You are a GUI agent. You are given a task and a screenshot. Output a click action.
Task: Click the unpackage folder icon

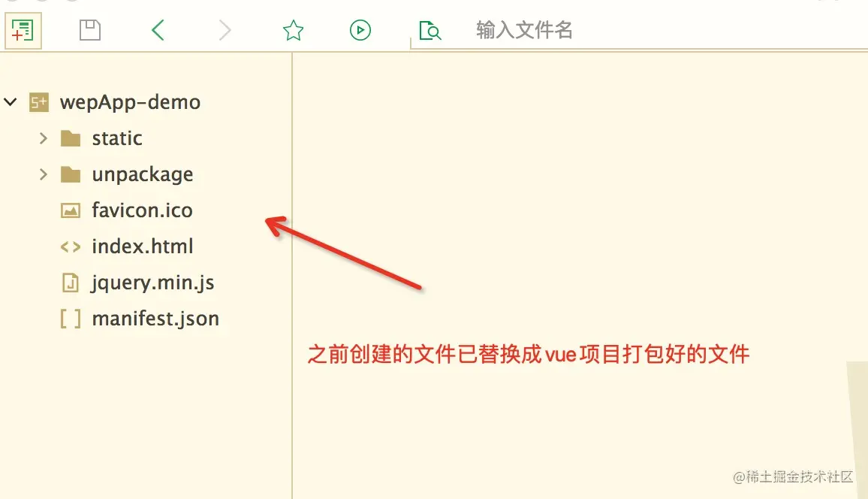[71, 174]
